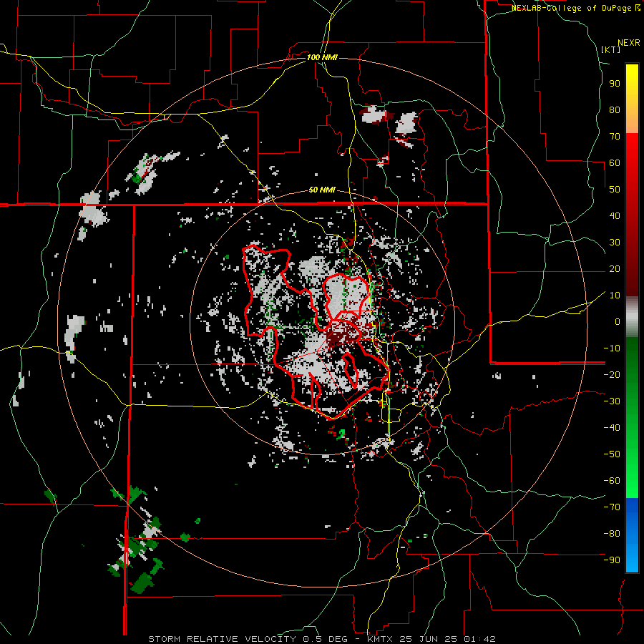This screenshot has height=644, width=644.
Task: Select the 10 value on the velocity scale
Action: [x=615, y=296]
